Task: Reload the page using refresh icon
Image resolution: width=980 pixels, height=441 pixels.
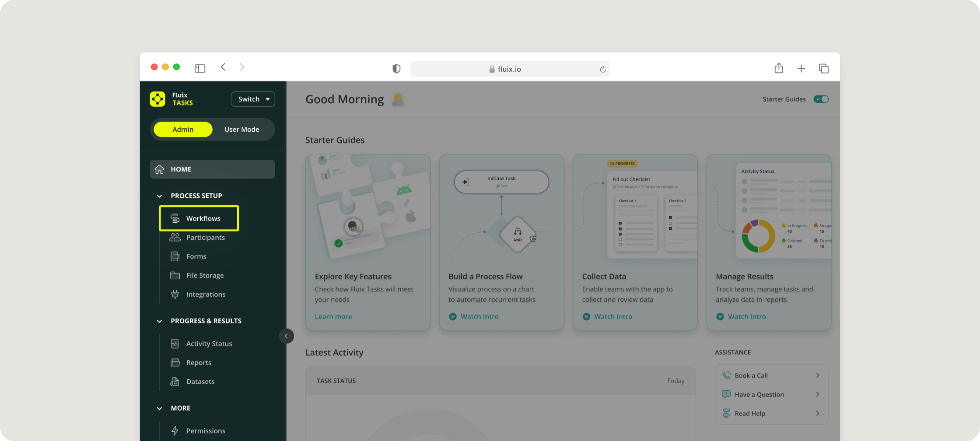Action: (x=602, y=69)
